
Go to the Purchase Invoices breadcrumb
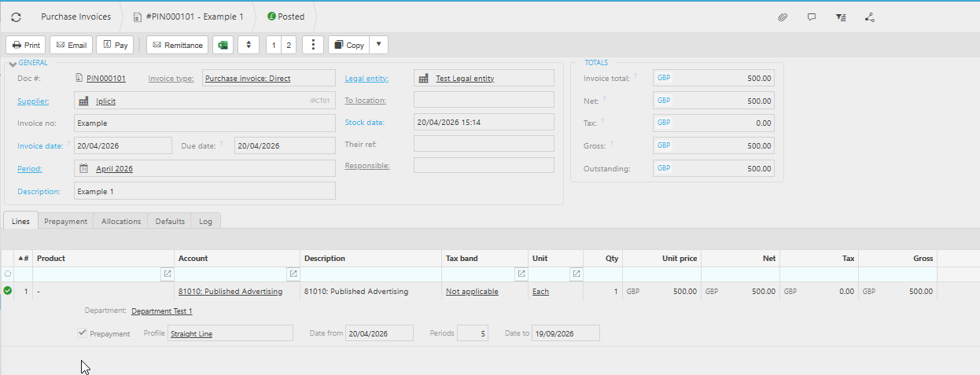coord(76,17)
